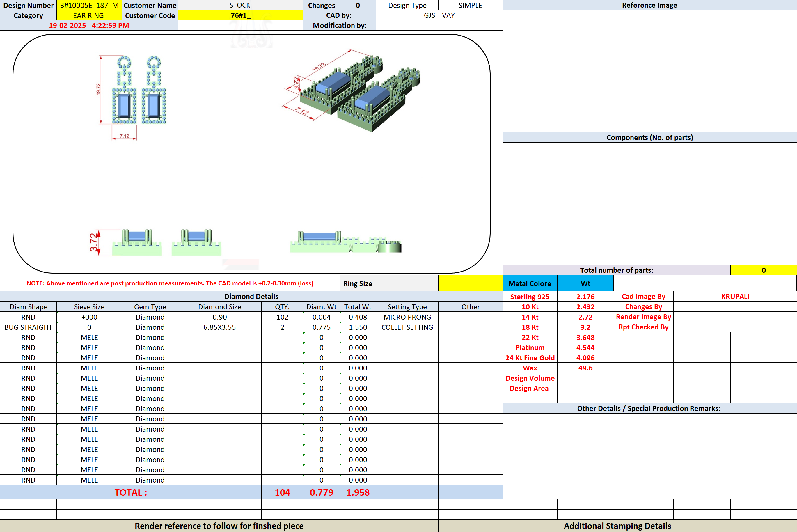Click the 14 Kt metal label
The image size is (797, 532).
[x=530, y=317]
